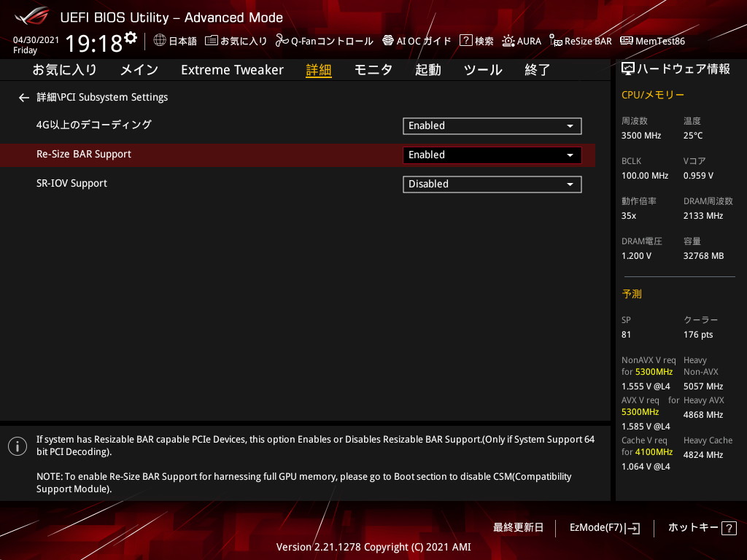Click the EzMode exit arrow icon
Screen dimensions: 747x560
[633, 528]
